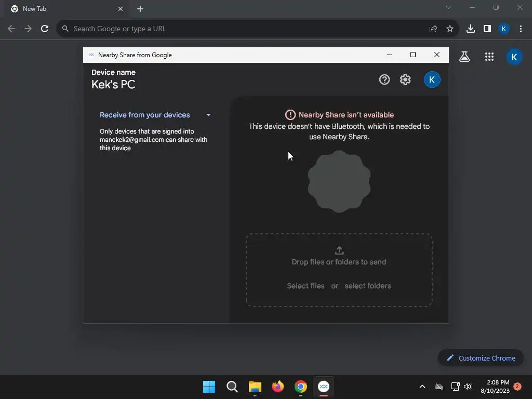Viewport: 532px width, 399px height.
Task: Toggle Chrome side panel icon
Action: 487,29
